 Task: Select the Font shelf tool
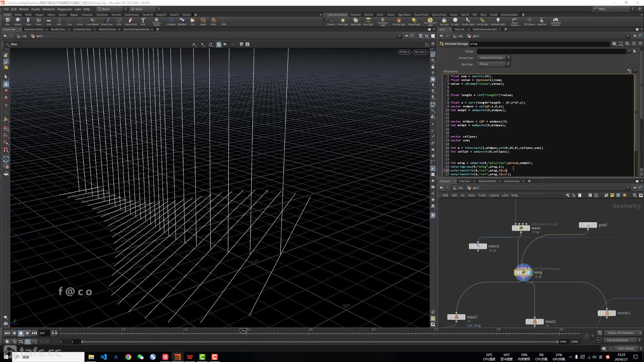point(143,21)
